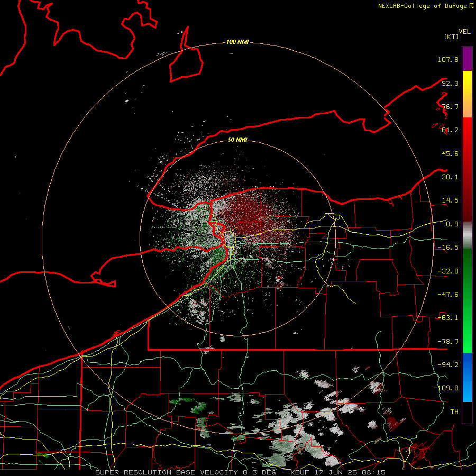The width and height of the screenshot is (476, 476).
Task: Click the 92.3 value on velocity scale
Action: [x=450, y=83]
